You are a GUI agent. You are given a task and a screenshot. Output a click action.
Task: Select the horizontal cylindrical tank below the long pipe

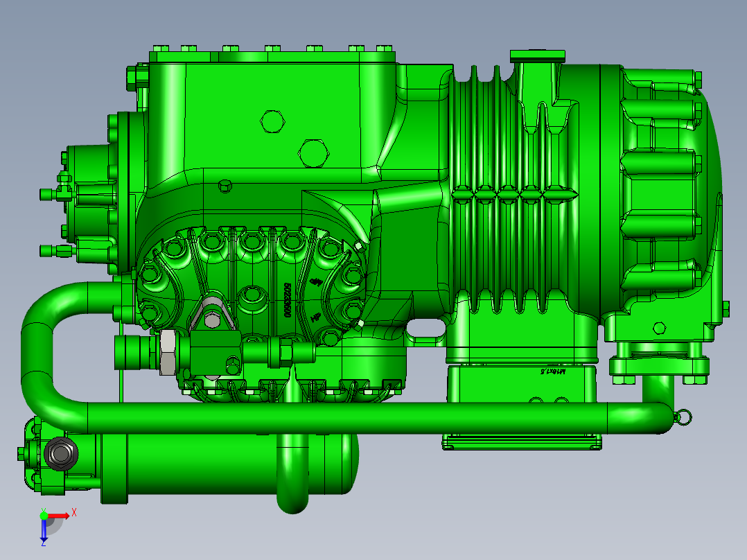coord(229,464)
